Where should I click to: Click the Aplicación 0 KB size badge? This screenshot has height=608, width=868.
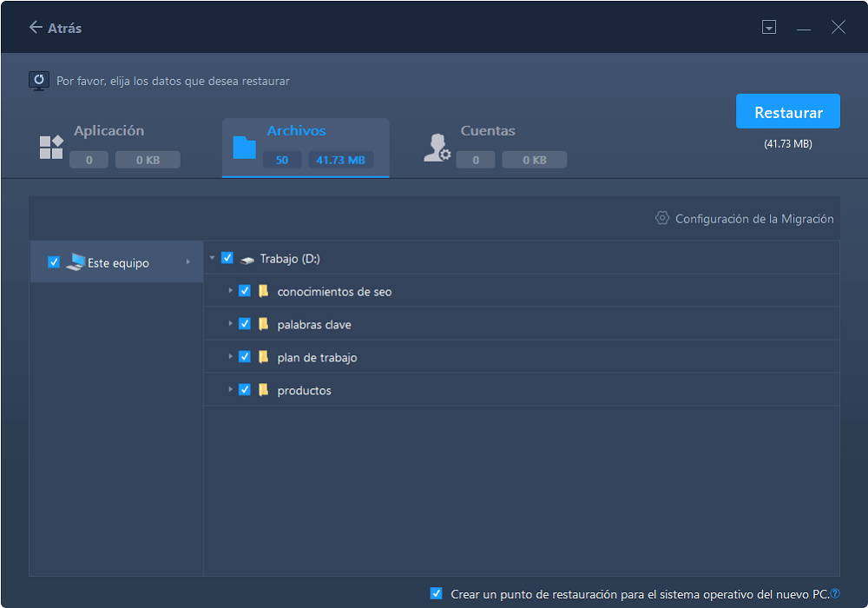[148, 160]
